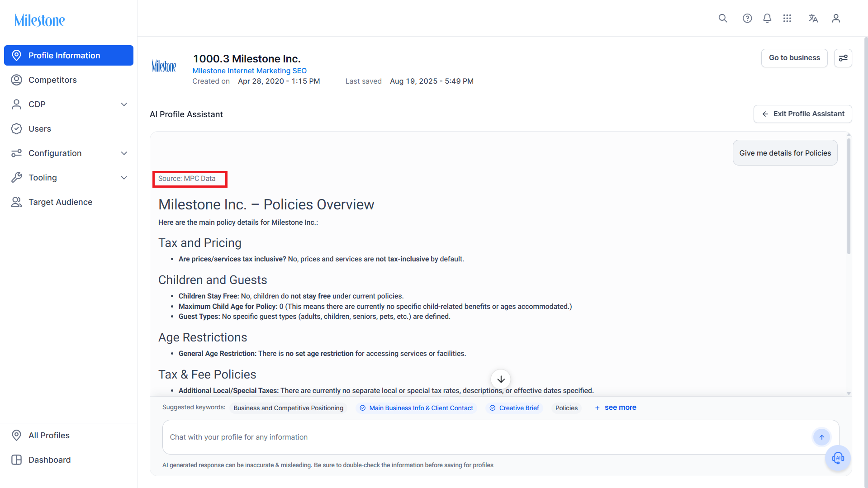This screenshot has height=488, width=868.
Task: Select Main Business Info & Client Contact keyword
Action: pos(417,408)
